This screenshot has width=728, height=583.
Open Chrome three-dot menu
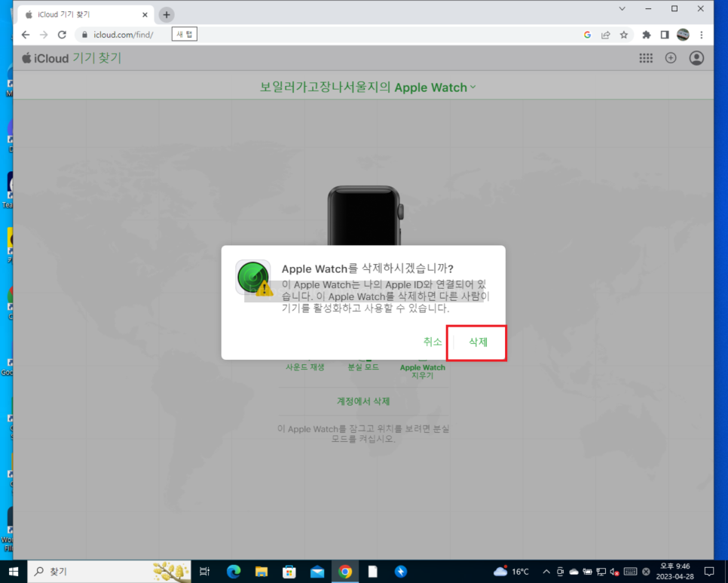coord(702,35)
